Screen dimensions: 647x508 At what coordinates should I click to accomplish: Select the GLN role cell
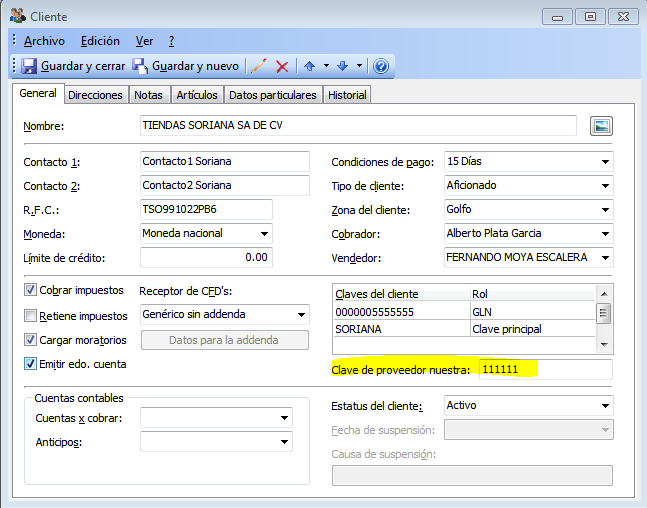(533, 312)
